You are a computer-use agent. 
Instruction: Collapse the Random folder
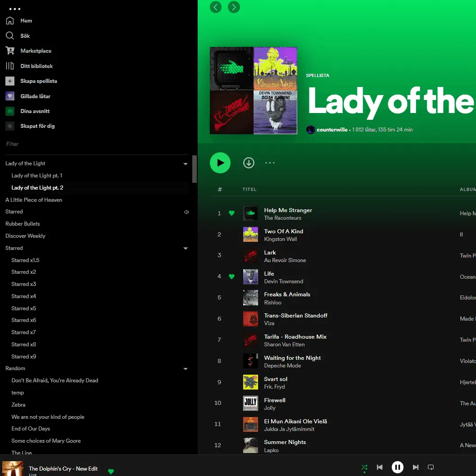[186, 369]
